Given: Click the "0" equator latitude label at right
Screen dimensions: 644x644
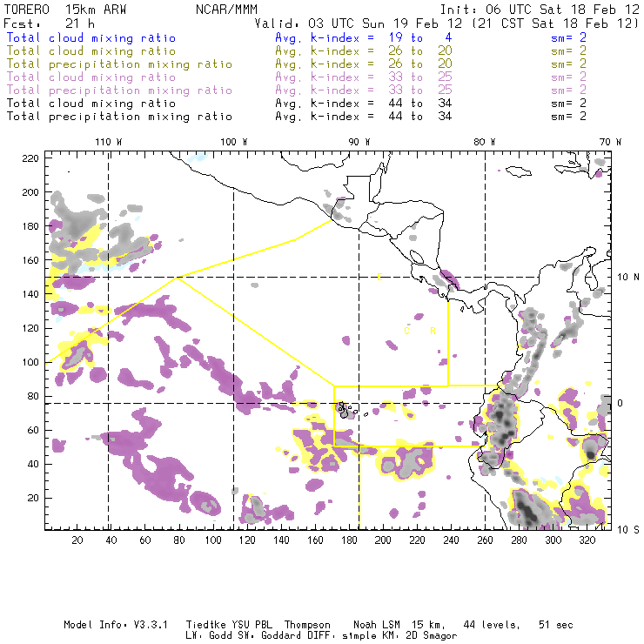Looking at the screenshot, I should (621, 403).
